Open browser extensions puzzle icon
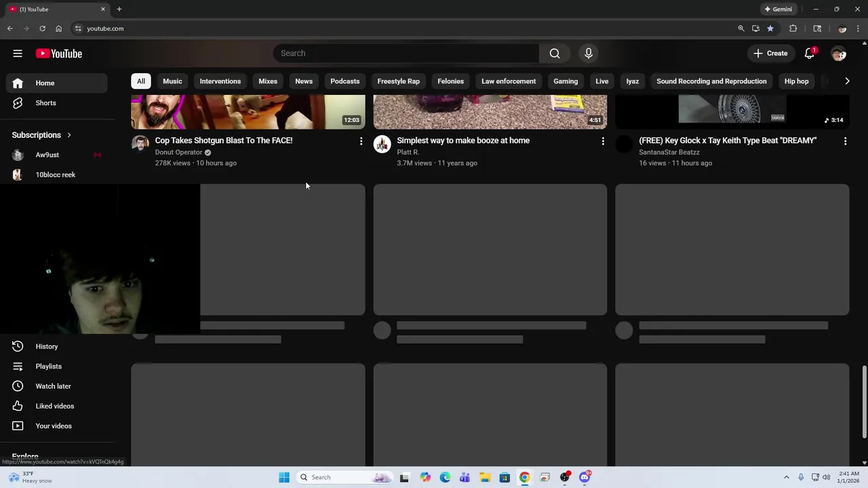The image size is (868, 488). click(x=793, y=28)
